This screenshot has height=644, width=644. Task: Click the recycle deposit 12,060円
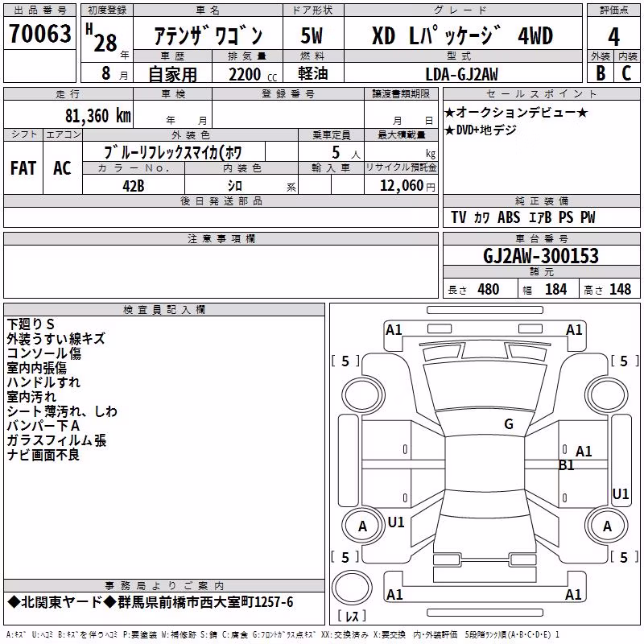pyautogui.click(x=407, y=186)
